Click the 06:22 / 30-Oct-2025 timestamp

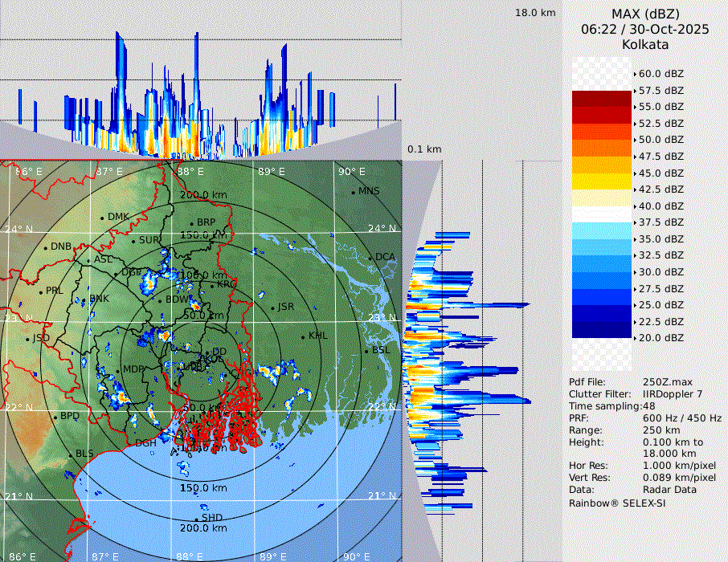point(645,29)
